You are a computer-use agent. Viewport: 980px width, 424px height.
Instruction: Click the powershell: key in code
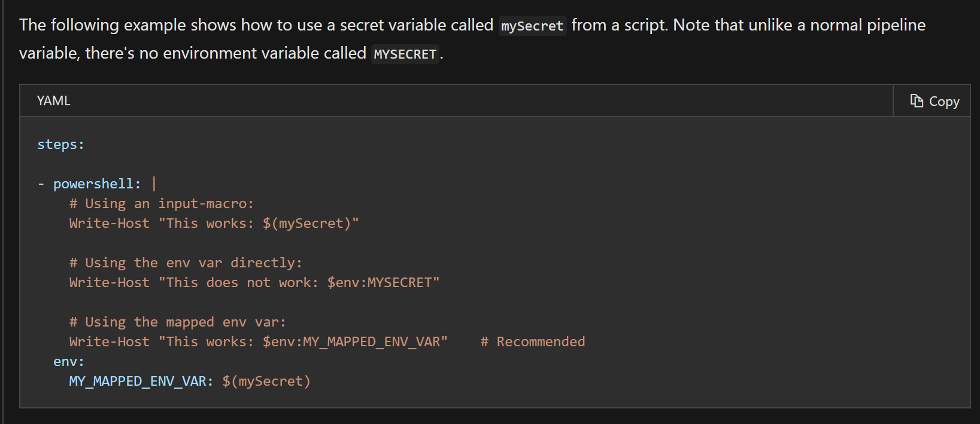pos(97,184)
